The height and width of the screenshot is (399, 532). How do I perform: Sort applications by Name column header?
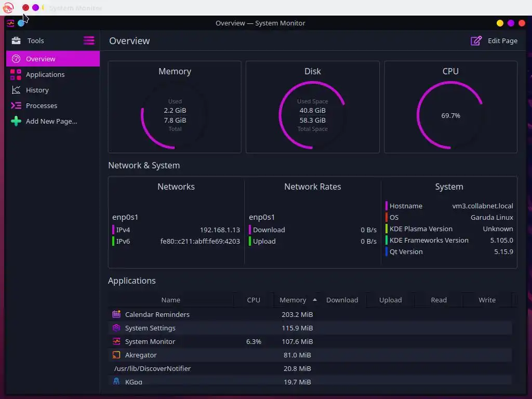pyautogui.click(x=170, y=300)
